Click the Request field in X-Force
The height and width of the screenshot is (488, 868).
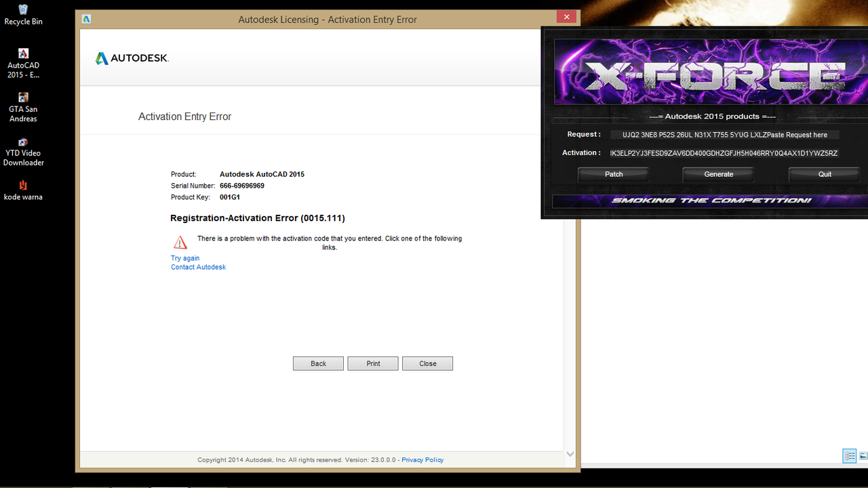(725, 135)
